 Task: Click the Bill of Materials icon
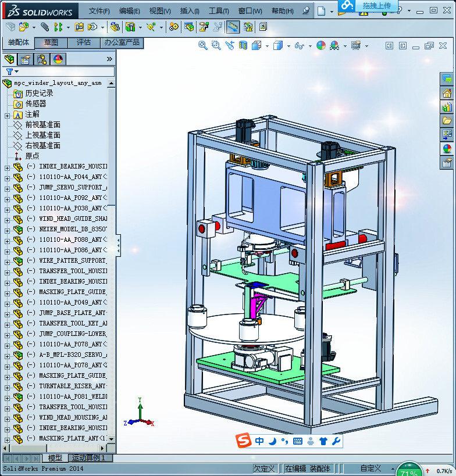(x=189, y=27)
